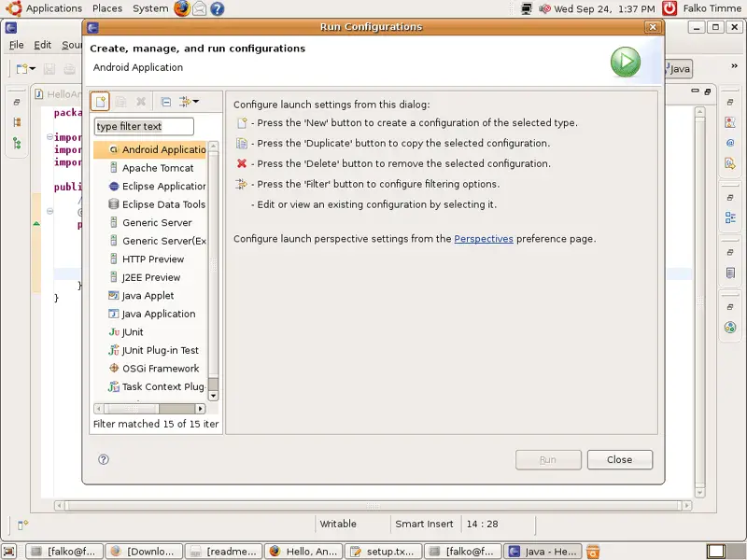Viewport: 747px width, 560px height.
Task: Click the Java perspective button in Eclipse
Action: (679, 69)
